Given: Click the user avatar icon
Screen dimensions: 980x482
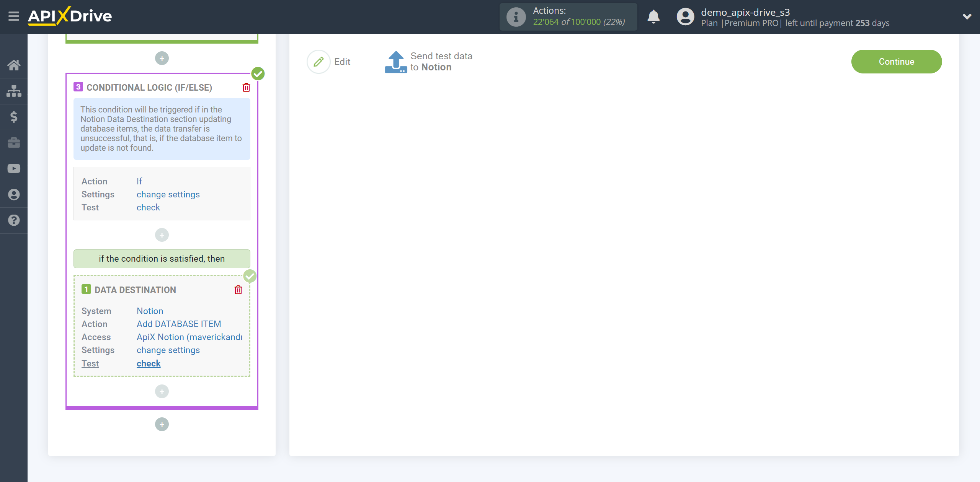Looking at the screenshot, I should tap(685, 17).
